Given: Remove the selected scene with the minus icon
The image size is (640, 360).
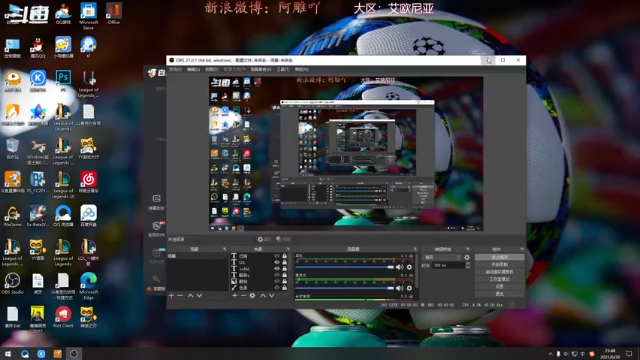Looking at the screenshot, I should pos(180,295).
